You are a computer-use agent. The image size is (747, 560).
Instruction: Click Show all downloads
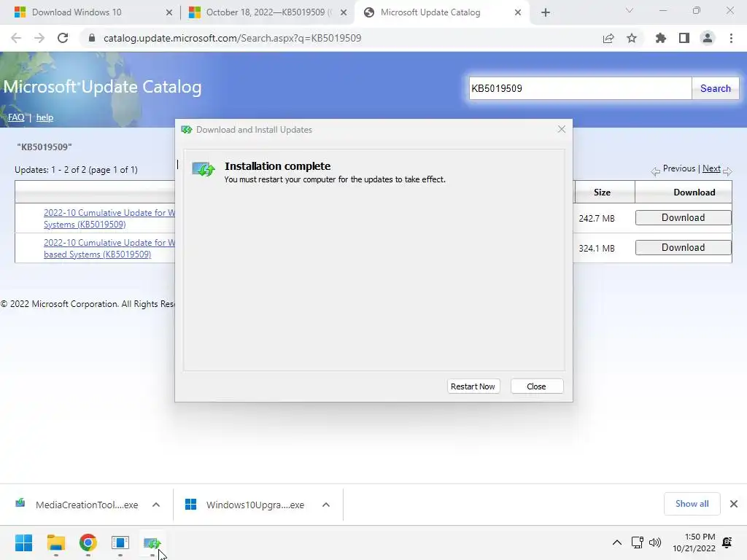[692, 504]
